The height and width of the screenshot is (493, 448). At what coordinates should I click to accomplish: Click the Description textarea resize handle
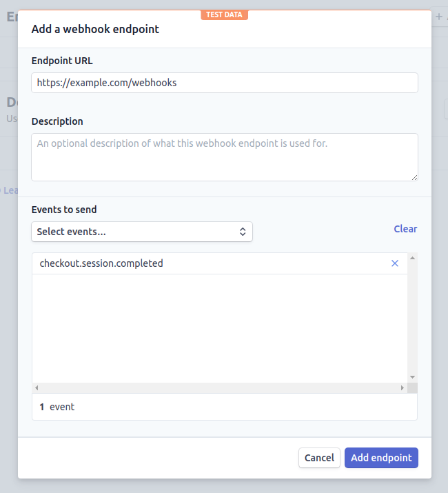point(414,177)
